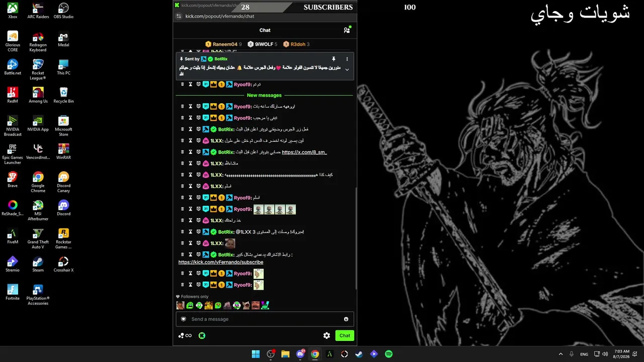Select the WinRAR desktop icon
The image size is (644, 362).
click(63, 151)
